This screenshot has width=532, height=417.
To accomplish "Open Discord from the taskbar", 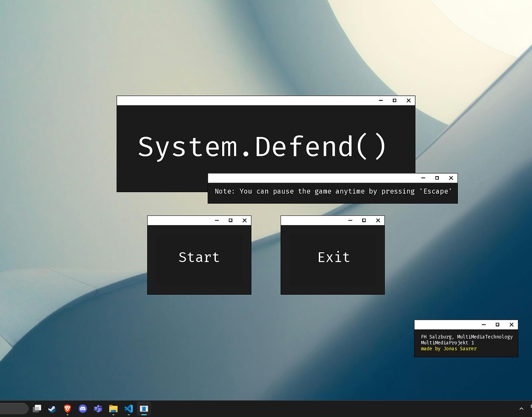I will [x=83, y=409].
